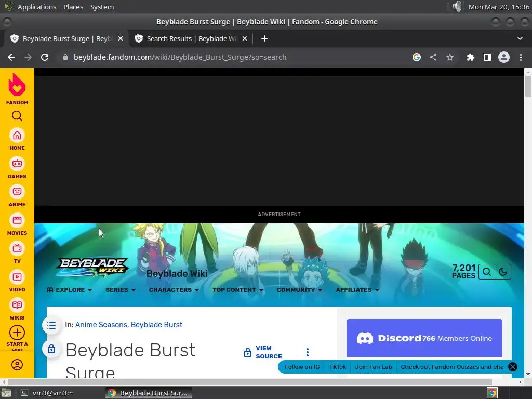Click the horizontal page scrollbar
The height and width of the screenshot is (399, 532).
pyautogui.click(x=249, y=382)
